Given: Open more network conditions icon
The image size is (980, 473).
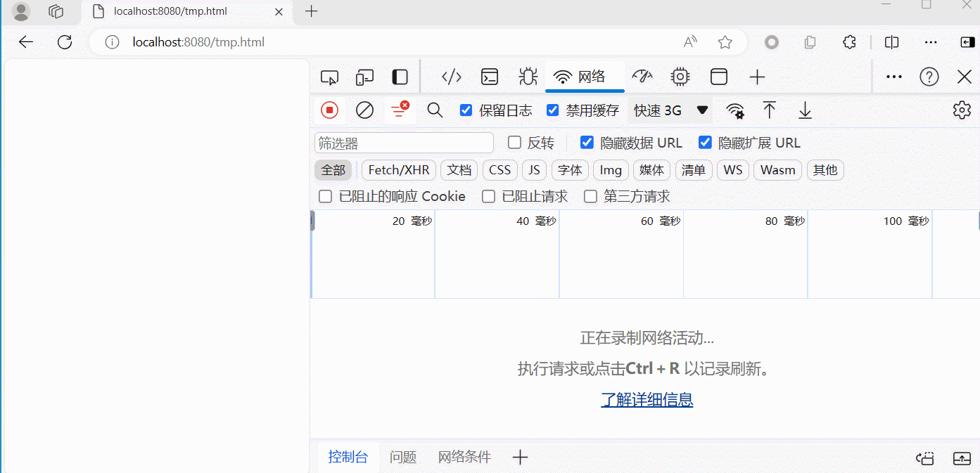Looking at the screenshot, I should coord(734,110).
